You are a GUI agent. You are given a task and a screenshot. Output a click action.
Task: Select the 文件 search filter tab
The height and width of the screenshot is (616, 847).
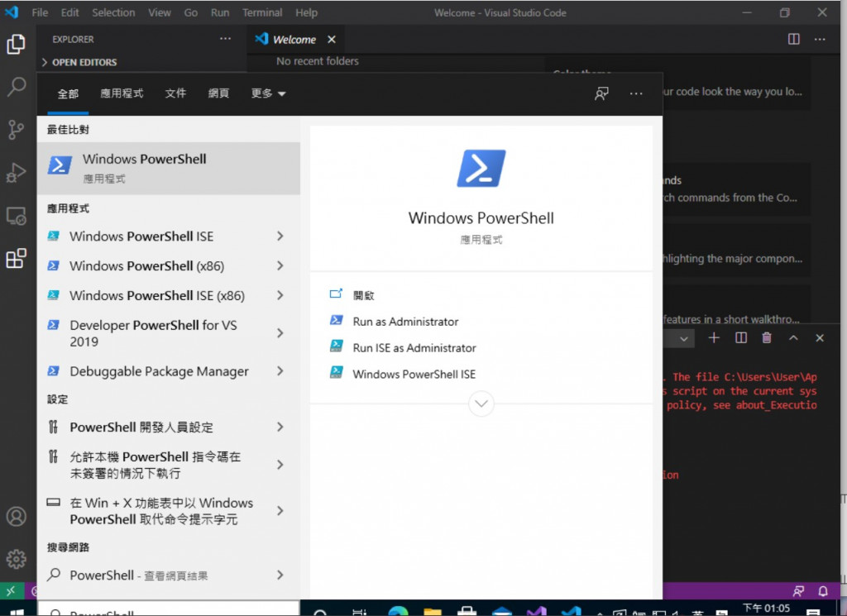click(175, 93)
